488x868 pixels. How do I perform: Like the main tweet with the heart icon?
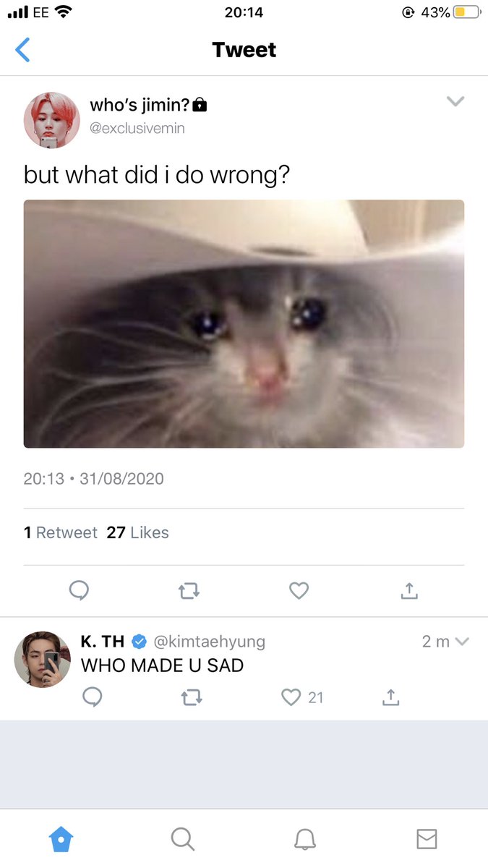[x=299, y=591]
